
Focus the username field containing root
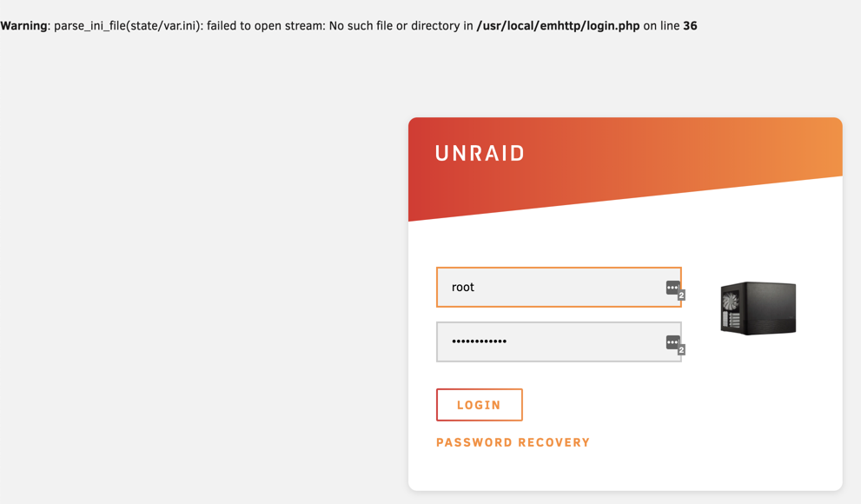(559, 287)
